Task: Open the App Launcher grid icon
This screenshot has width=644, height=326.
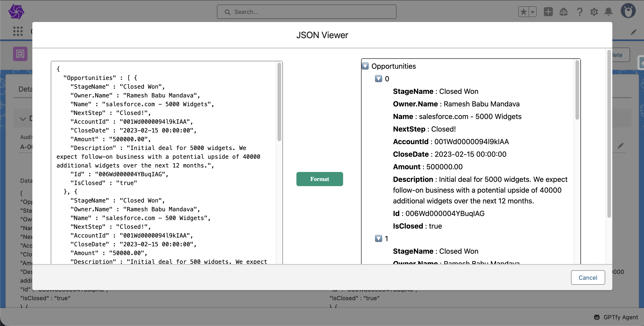Action: pos(18,31)
